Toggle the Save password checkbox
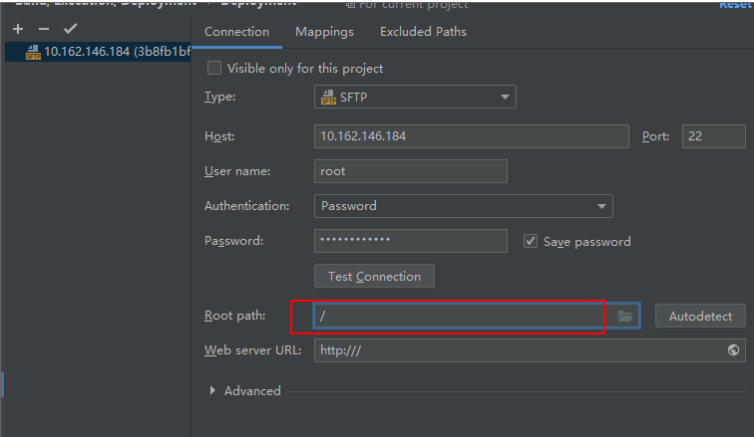Screen dimensions: 754x437 (x=531, y=241)
